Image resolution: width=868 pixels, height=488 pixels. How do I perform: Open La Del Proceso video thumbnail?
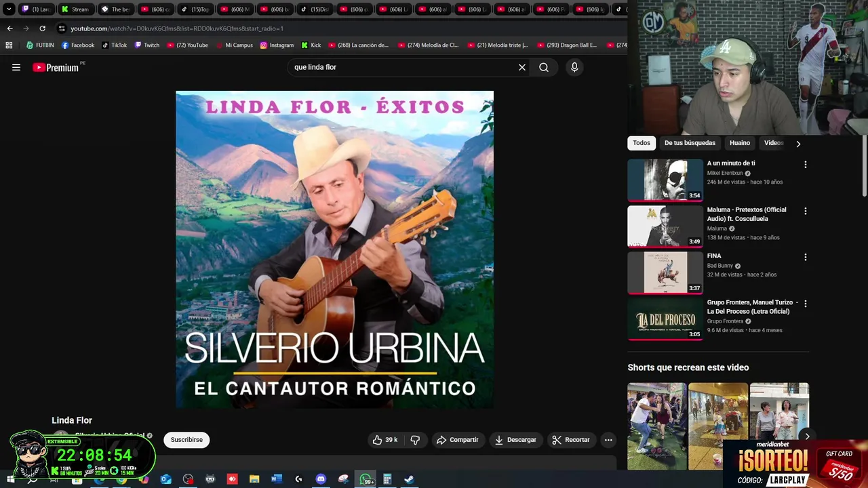tap(665, 319)
